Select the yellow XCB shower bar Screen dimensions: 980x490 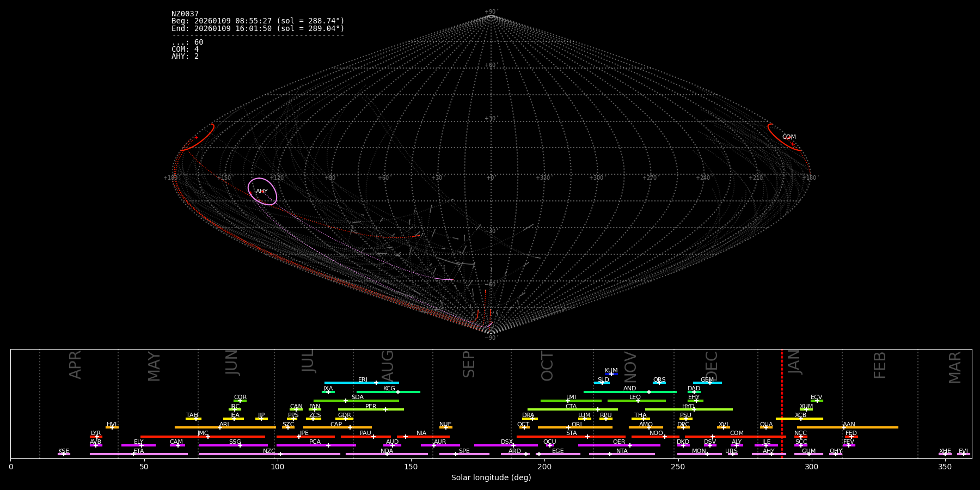point(799,419)
